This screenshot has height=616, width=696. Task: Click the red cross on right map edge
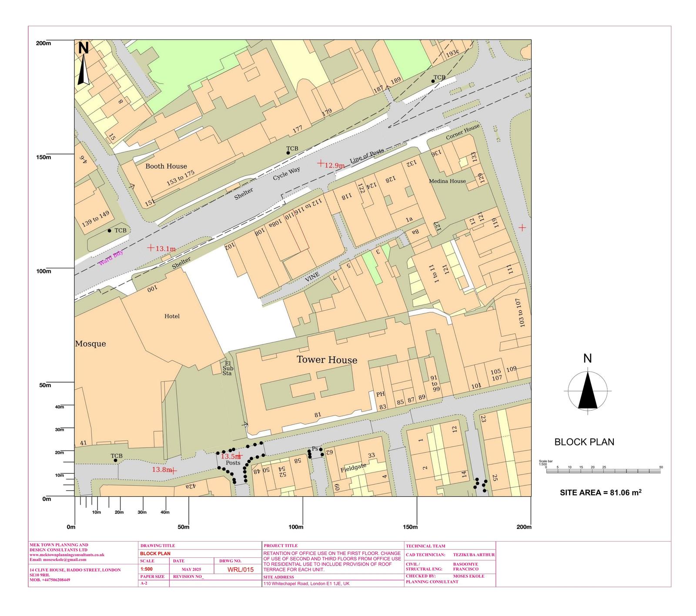tap(522, 228)
